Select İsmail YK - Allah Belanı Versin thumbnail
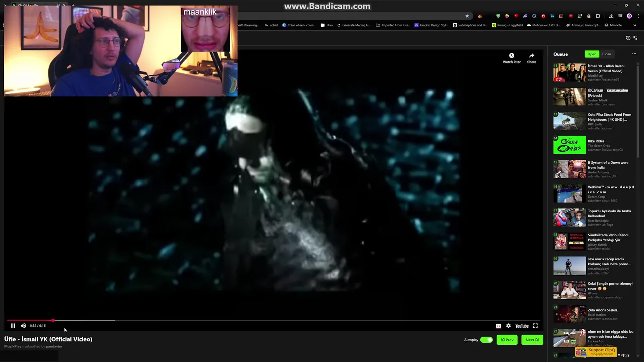The height and width of the screenshot is (362, 644). 570,73
